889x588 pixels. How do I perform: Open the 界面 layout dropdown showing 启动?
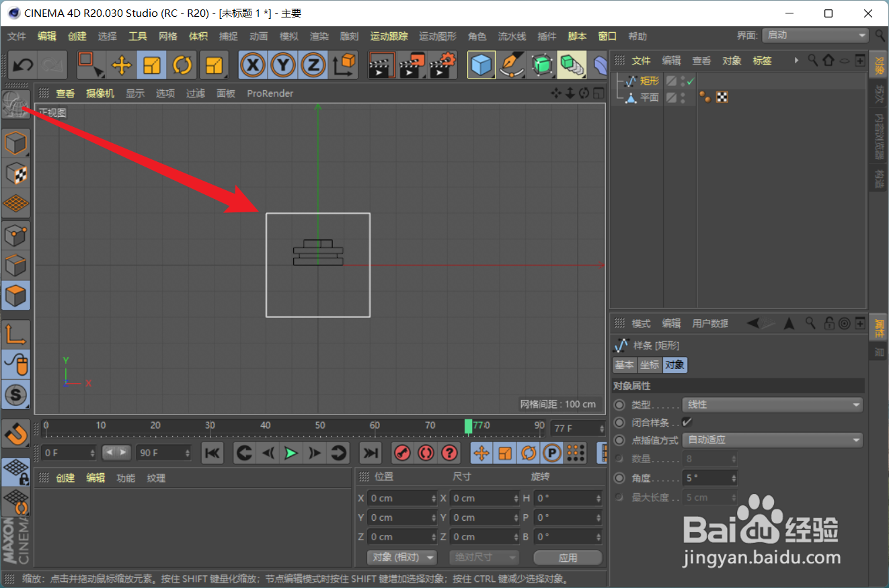click(x=814, y=35)
